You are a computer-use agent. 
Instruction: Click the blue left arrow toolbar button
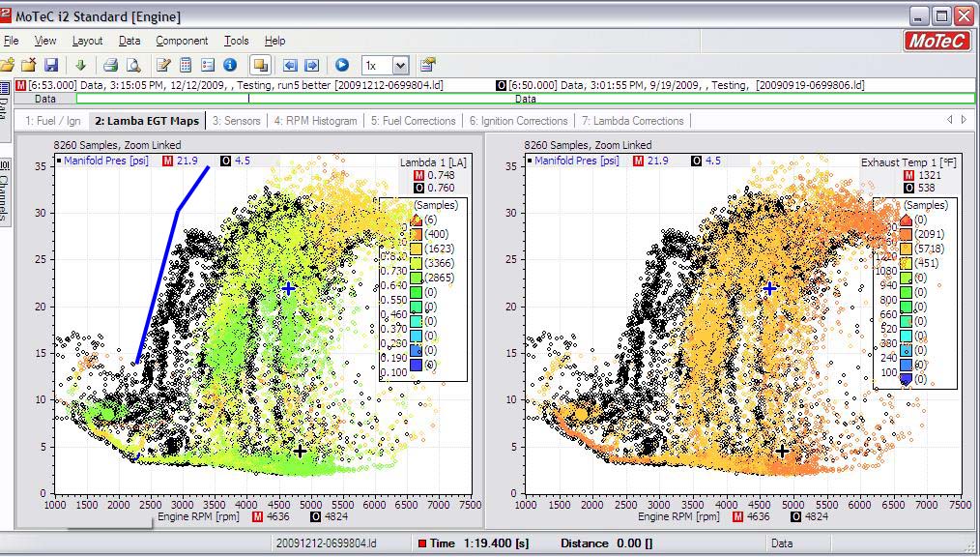click(x=290, y=65)
